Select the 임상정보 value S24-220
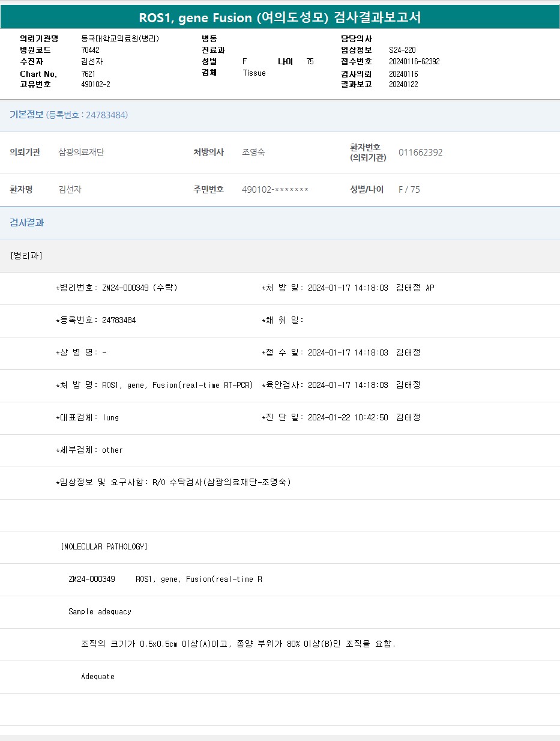Image resolution: width=560 pixels, height=741 pixels. tap(402, 50)
